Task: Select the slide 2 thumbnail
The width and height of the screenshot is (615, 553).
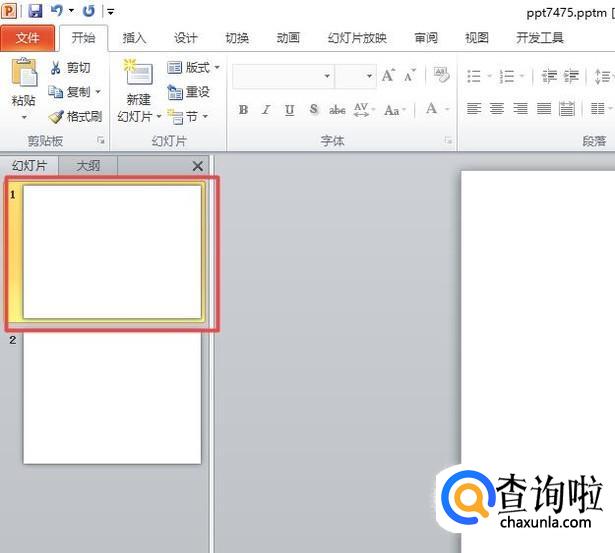Action: point(112,398)
